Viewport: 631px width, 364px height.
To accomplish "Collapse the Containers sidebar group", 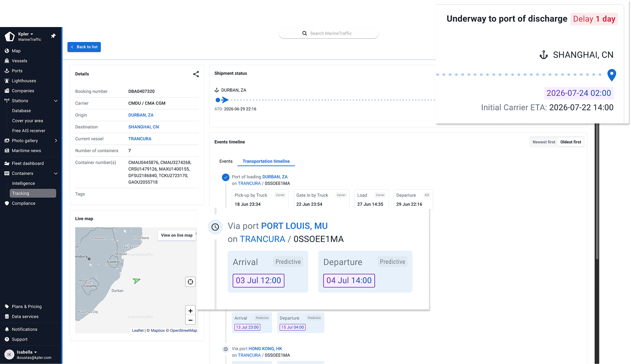I will (56, 174).
